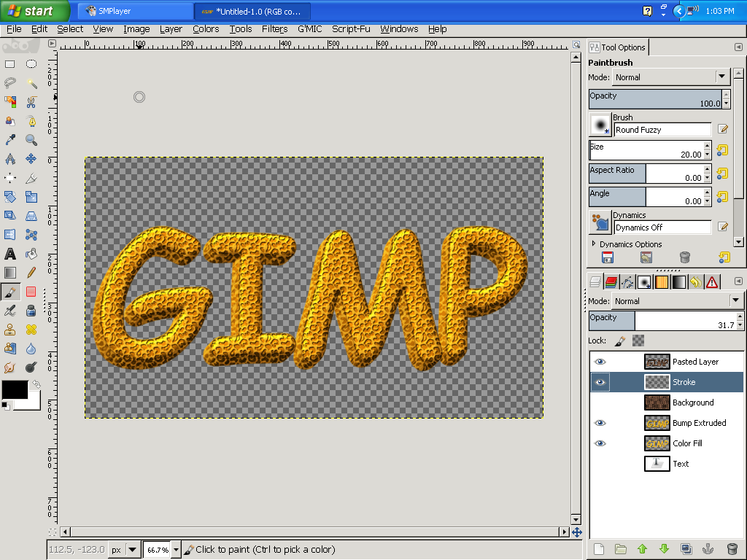Hide the Stroke layer using its eye
Screen dimensions: 747x560
(600, 382)
